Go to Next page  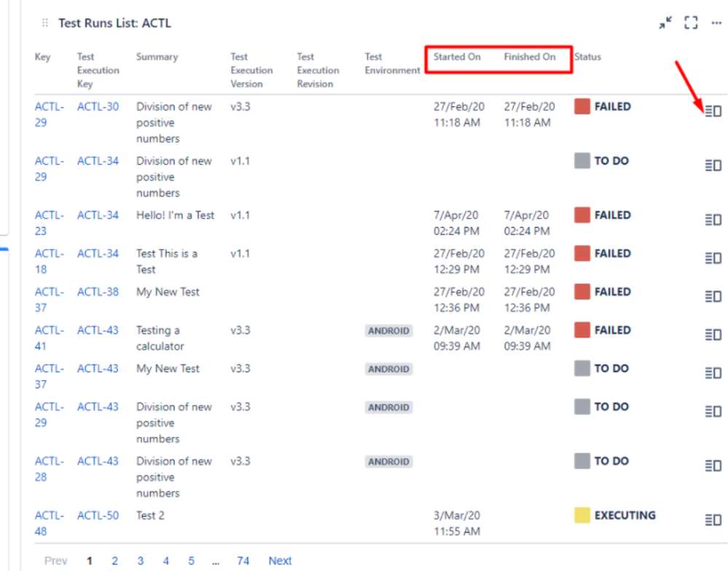click(280, 561)
